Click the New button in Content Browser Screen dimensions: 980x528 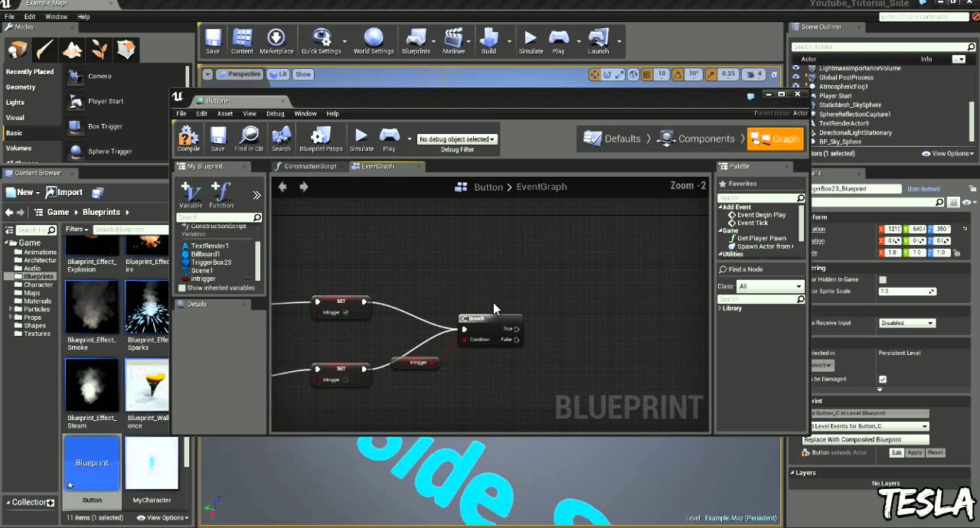tap(22, 192)
